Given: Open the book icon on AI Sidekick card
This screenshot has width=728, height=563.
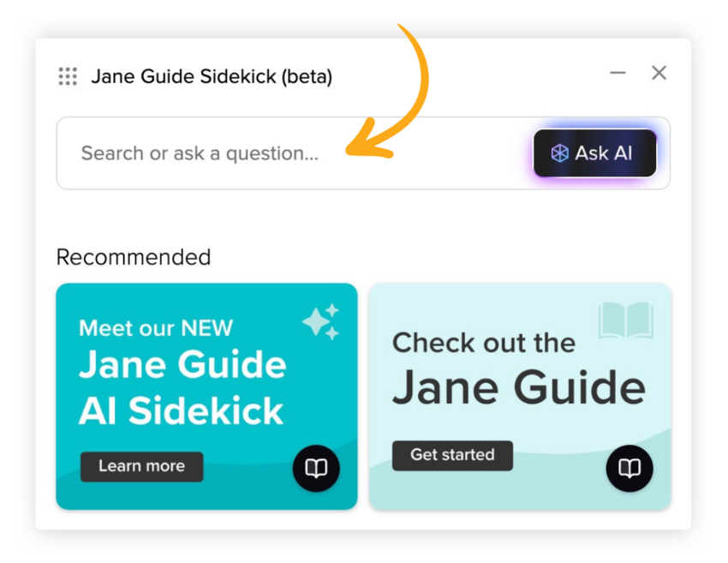Looking at the screenshot, I should pos(316,469).
